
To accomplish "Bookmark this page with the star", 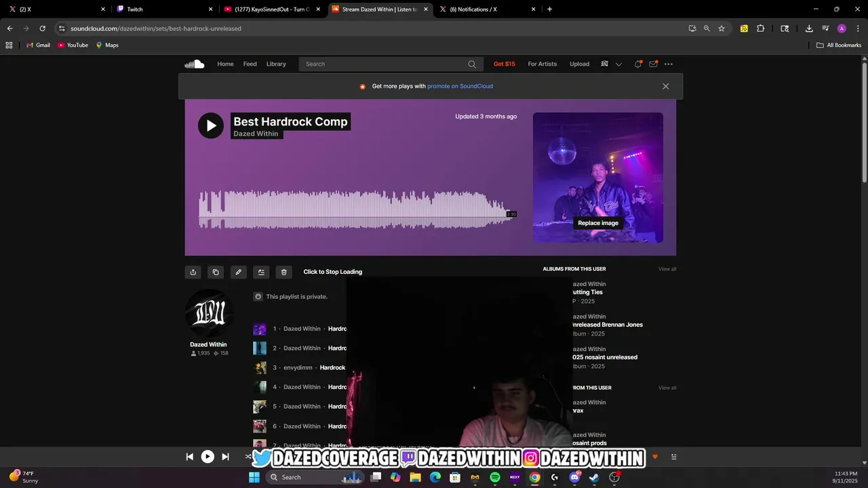I will [722, 28].
